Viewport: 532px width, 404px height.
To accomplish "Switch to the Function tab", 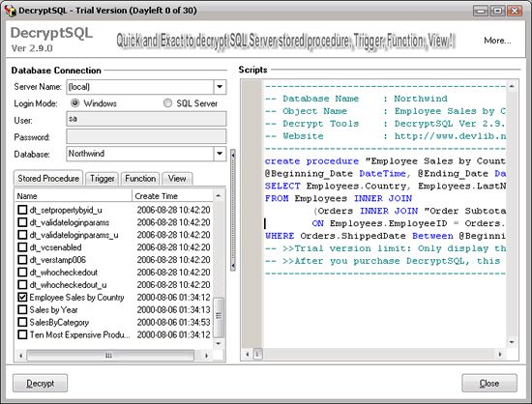I will click(140, 179).
